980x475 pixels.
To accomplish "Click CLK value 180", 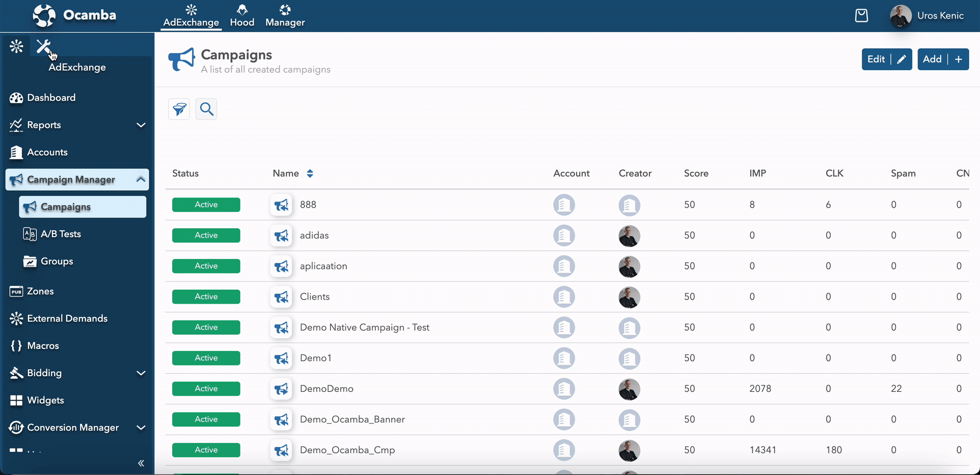I will click(x=834, y=450).
